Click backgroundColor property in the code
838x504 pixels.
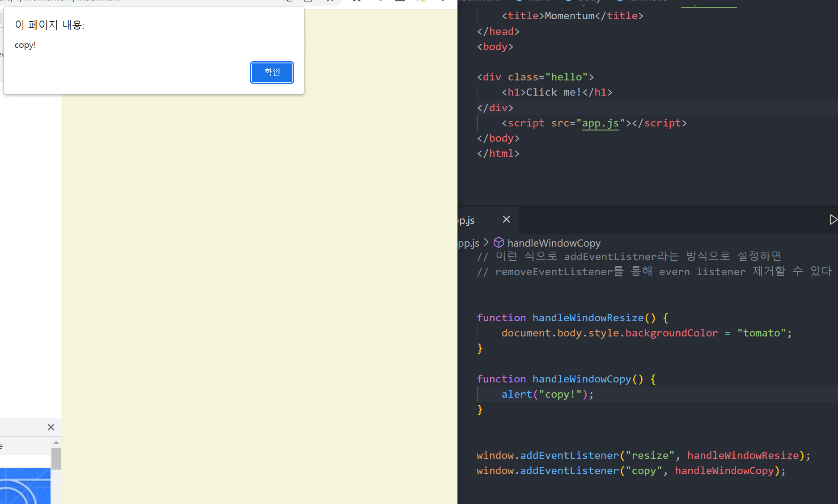(x=671, y=333)
